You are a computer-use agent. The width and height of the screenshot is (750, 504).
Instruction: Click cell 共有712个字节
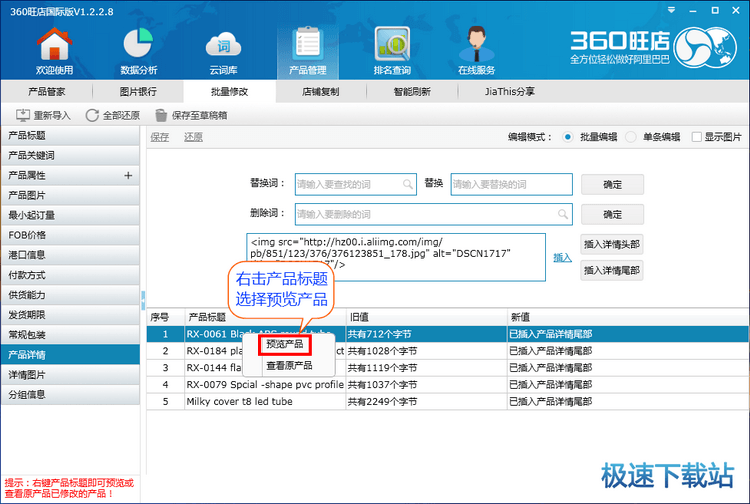427,334
